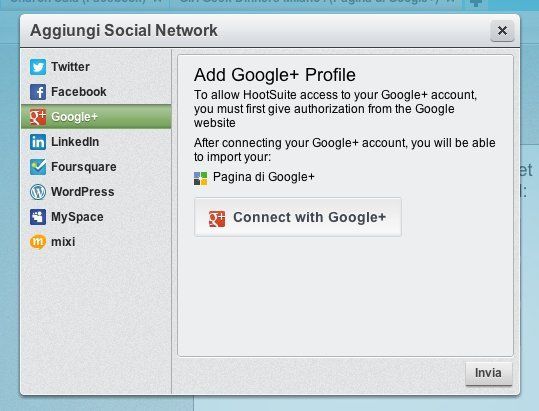Click the orange mixi icon
539x411 pixels.
pyautogui.click(x=38, y=242)
